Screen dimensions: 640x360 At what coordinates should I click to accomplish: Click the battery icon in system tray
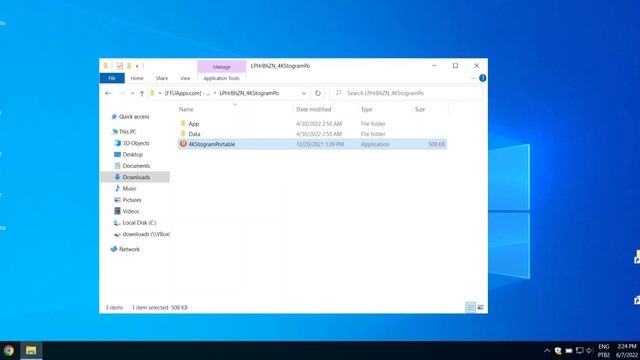click(569, 351)
